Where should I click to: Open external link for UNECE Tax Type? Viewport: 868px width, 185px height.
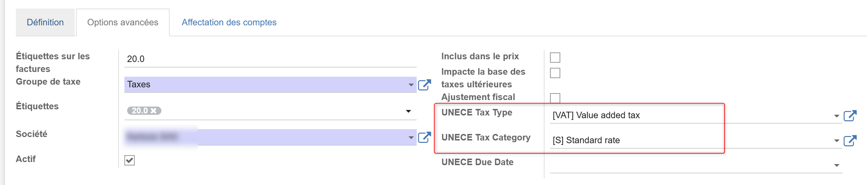pos(850,116)
